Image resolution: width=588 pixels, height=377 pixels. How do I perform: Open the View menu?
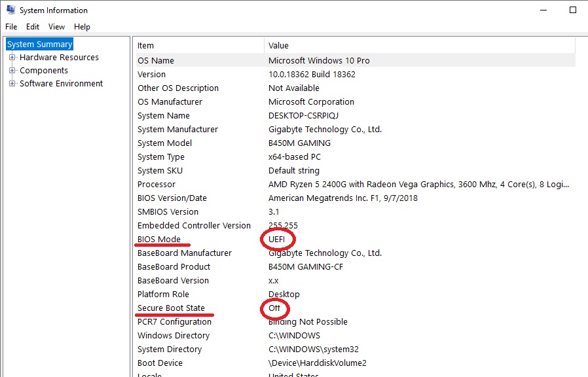click(x=56, y=26)
